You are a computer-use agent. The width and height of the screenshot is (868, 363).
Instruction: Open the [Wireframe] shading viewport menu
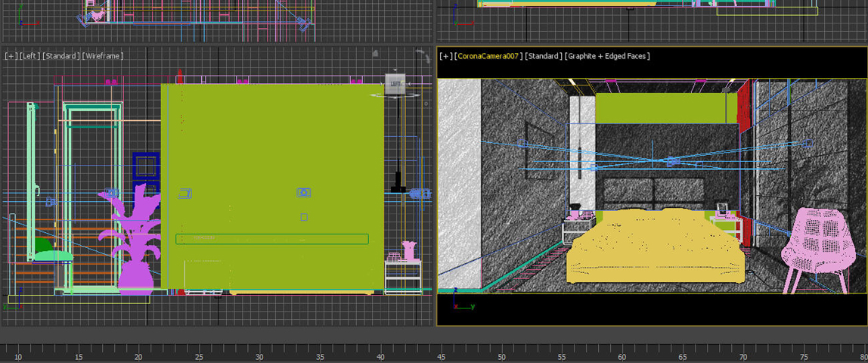[103, 56]
